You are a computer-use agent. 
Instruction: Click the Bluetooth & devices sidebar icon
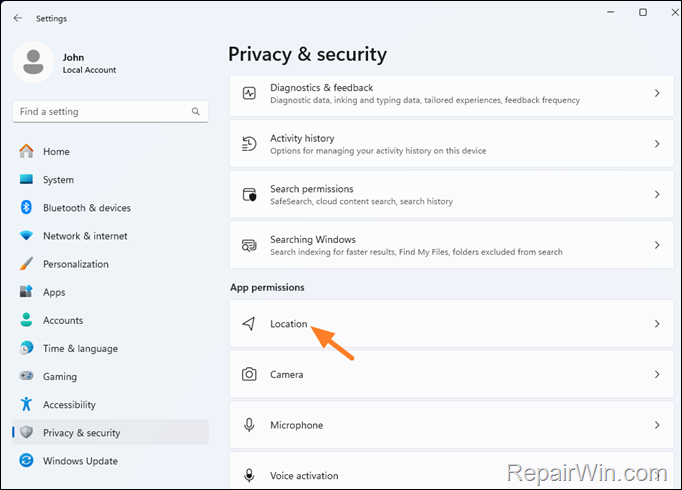coord(25,208)
